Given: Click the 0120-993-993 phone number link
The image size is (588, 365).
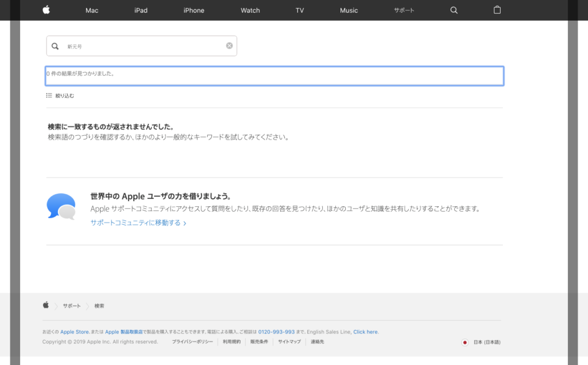Looking at the screenshot, I should [276, 332].
